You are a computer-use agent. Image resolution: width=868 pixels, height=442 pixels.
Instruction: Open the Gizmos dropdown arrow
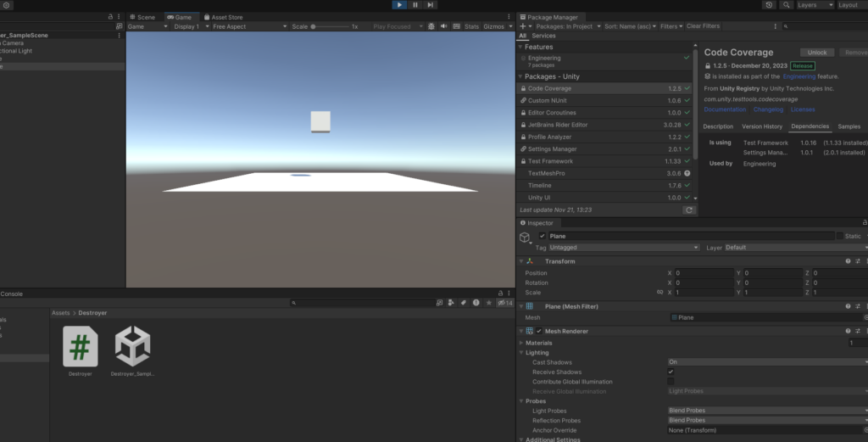pyautogui.click(x=510, y=26)
